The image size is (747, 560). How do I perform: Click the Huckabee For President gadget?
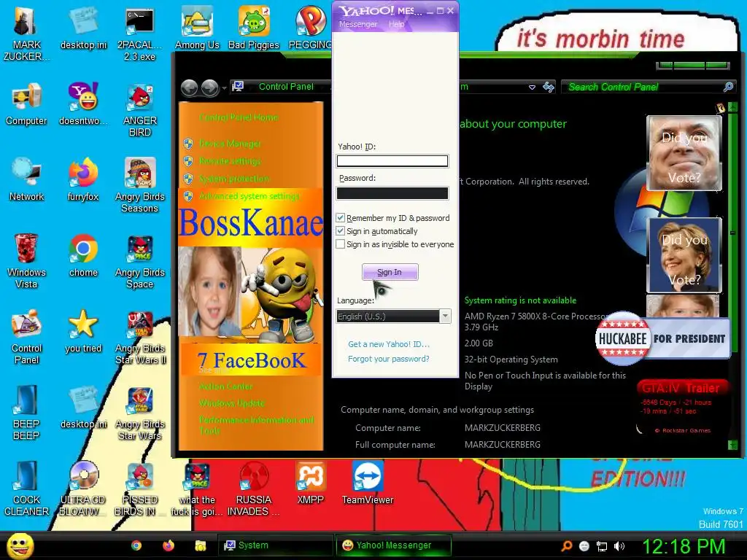tap(662, 338)
